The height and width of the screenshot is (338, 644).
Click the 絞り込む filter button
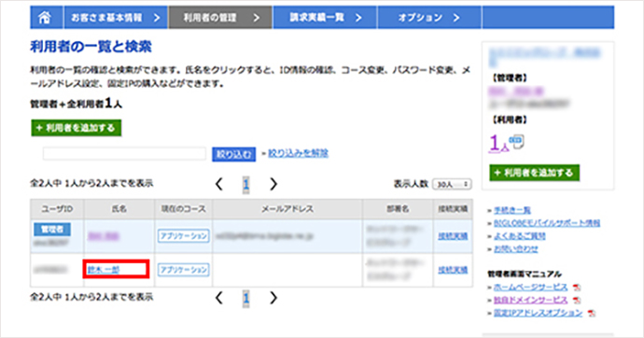tap(233, 154)
